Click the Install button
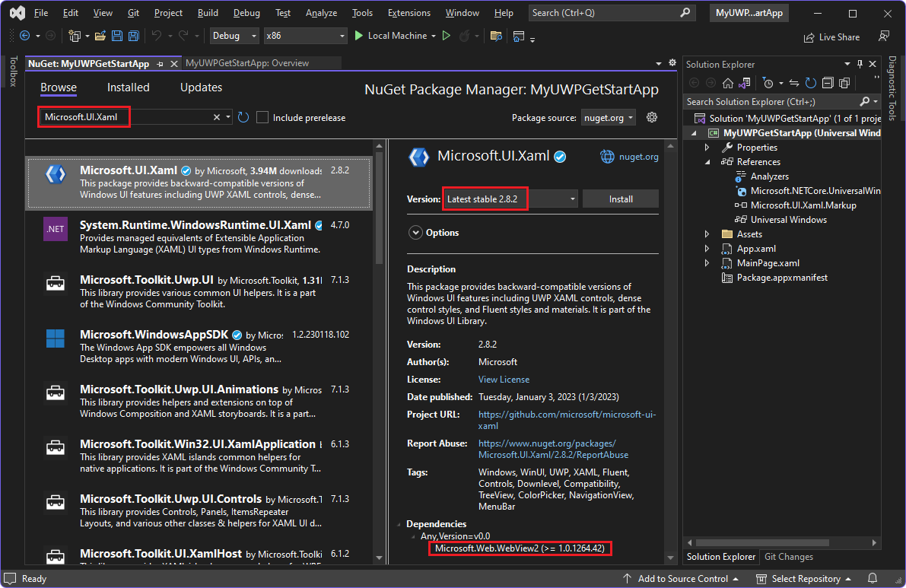This screenshot has width=906, height=588. click(620, 199)
